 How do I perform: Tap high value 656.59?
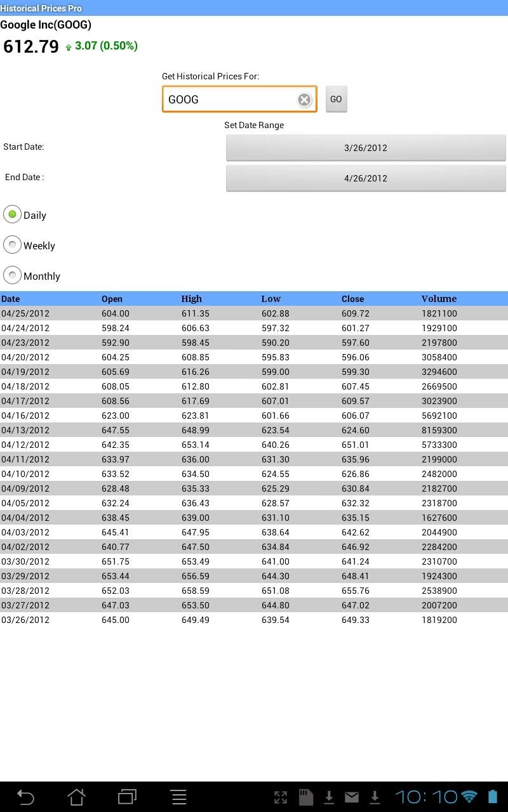(196, 576)
